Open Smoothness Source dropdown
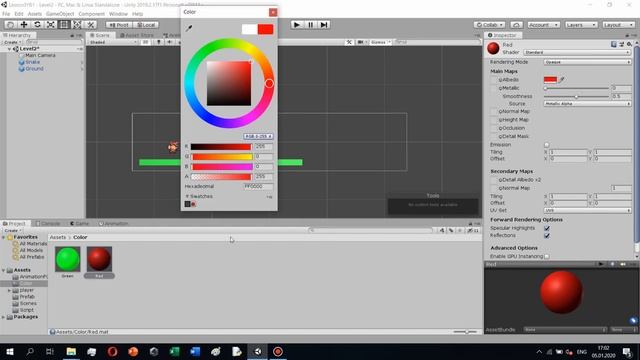Viewport: 640px width, 360px height. tap(587, 104)
